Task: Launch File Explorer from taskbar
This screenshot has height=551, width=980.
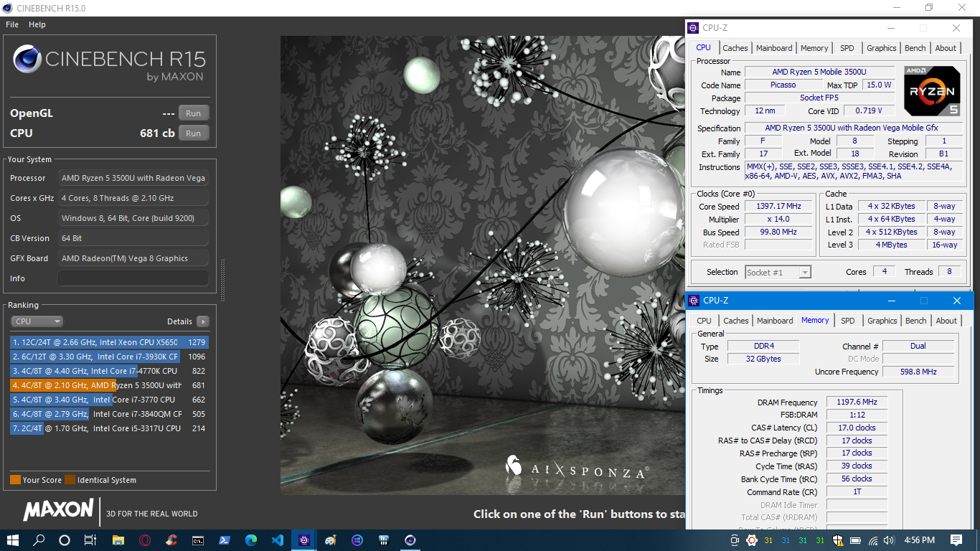Action: click(118, 540)
